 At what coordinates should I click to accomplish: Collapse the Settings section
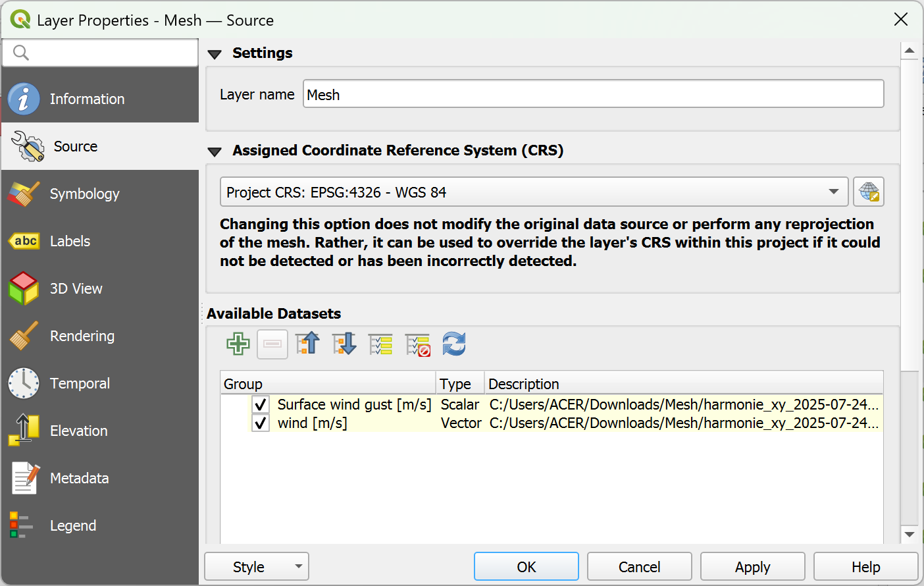click(x=215, y=54)
